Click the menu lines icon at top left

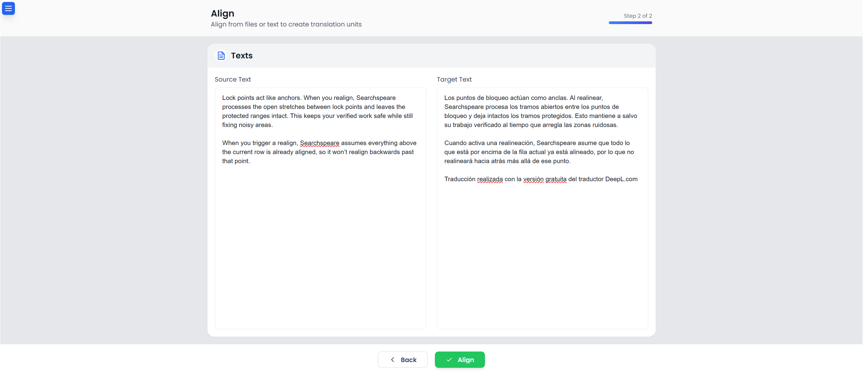click(x=8, y=8)
